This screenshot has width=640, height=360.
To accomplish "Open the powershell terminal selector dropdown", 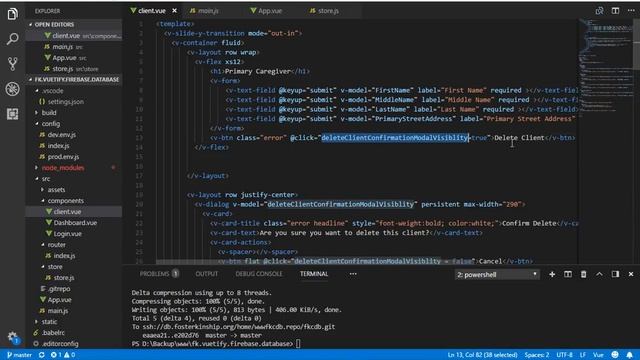I will [497, 275].
